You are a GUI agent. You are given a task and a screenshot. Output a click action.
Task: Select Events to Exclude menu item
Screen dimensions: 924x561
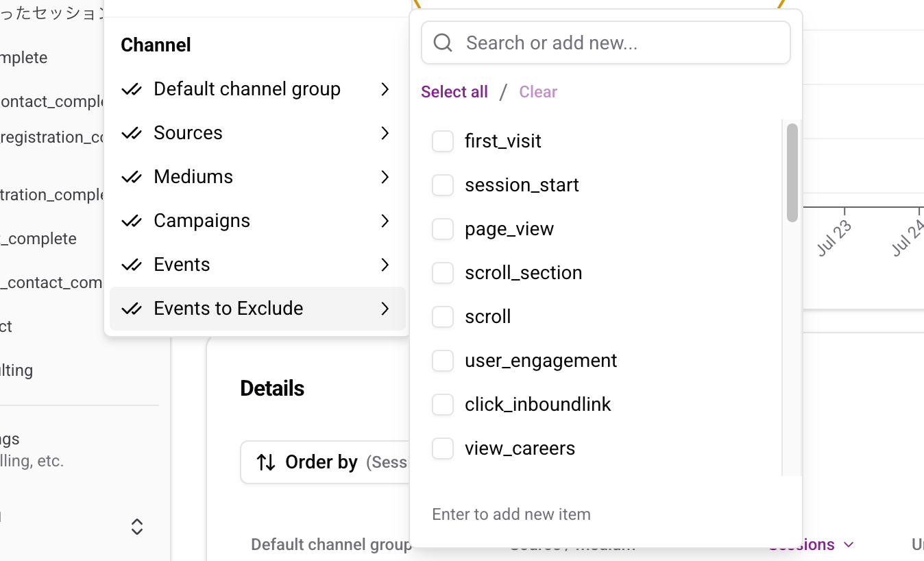pyautogui.click(x=258, y=309)
